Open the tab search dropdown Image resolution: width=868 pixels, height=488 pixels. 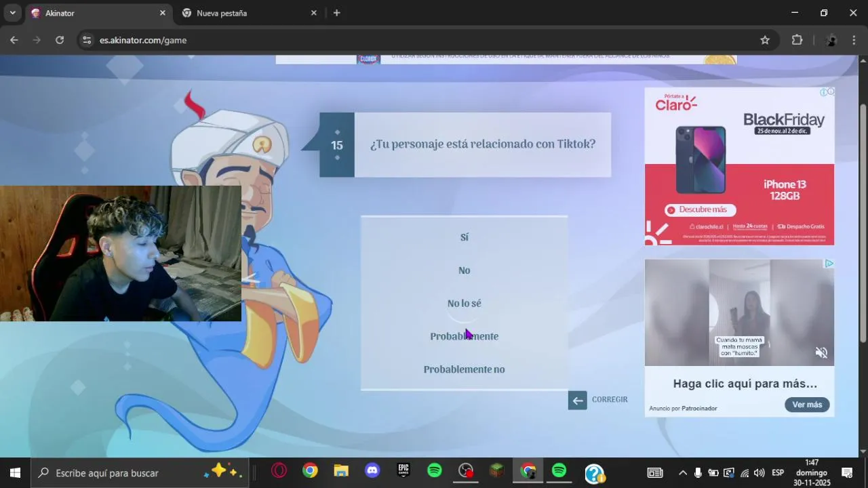[x=12, y=13]
